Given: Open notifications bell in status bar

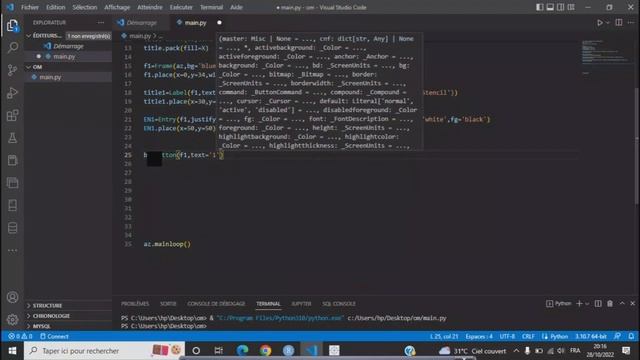Looking at the screenshot, I should (631, 337).
